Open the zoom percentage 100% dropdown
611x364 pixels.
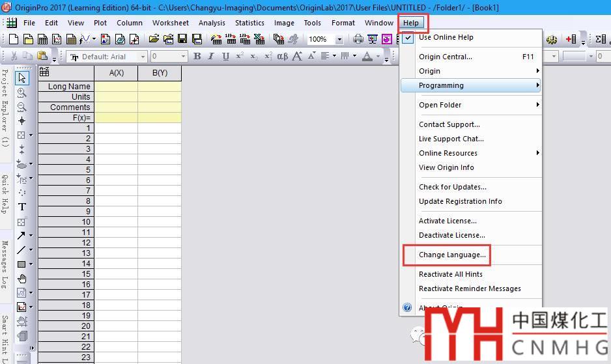pyautogui.click(x=339, y=39)
